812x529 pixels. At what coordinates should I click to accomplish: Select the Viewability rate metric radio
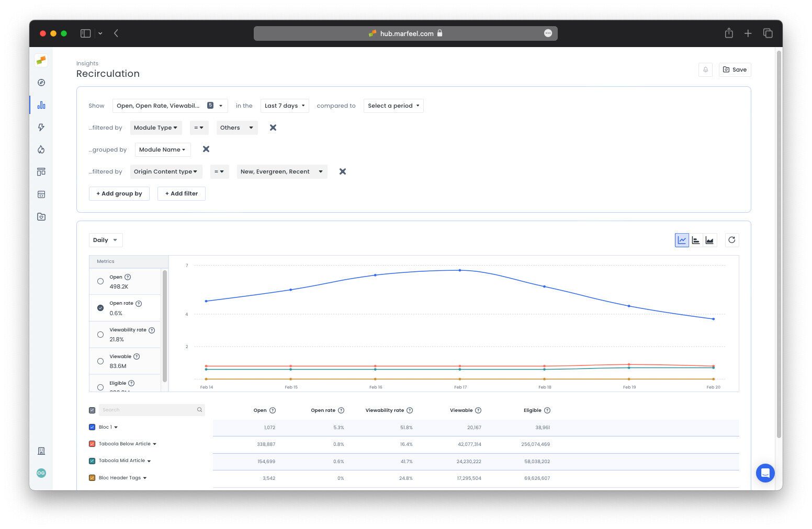click(x=100, y=335)
